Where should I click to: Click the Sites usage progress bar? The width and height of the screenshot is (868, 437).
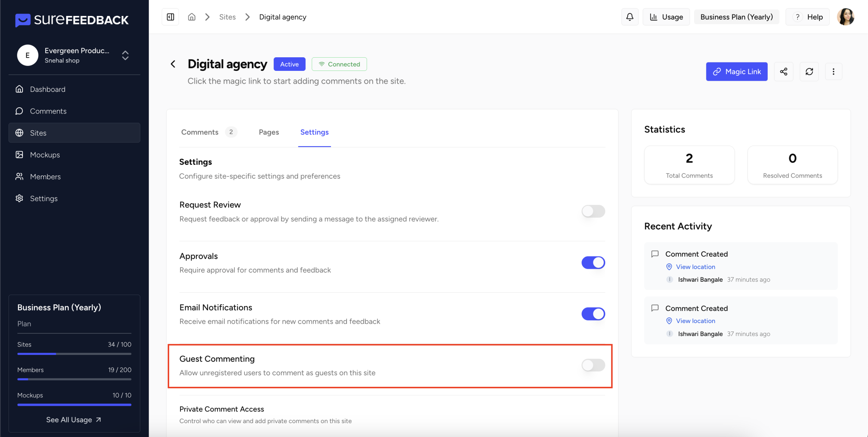(x=74, y=354)
